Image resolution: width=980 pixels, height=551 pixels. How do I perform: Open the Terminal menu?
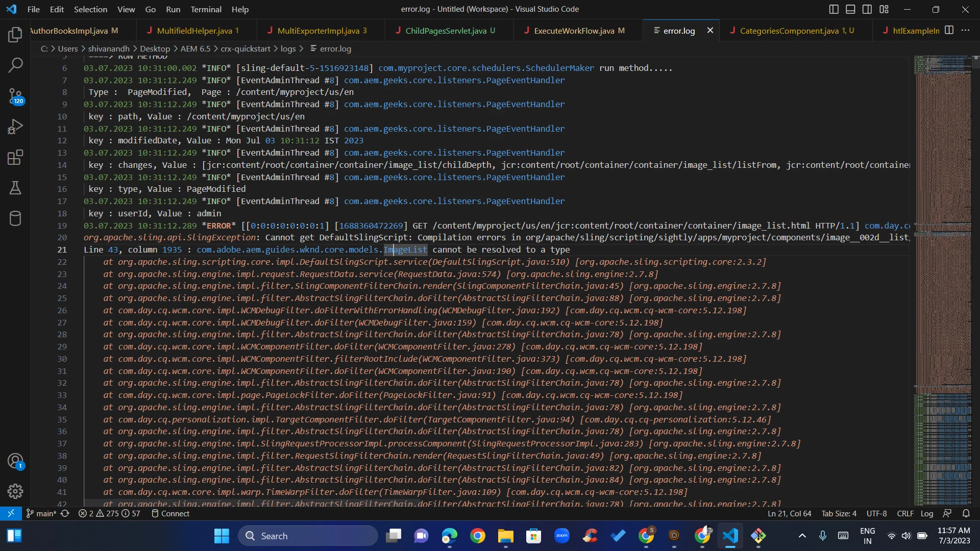pos(206,9)
